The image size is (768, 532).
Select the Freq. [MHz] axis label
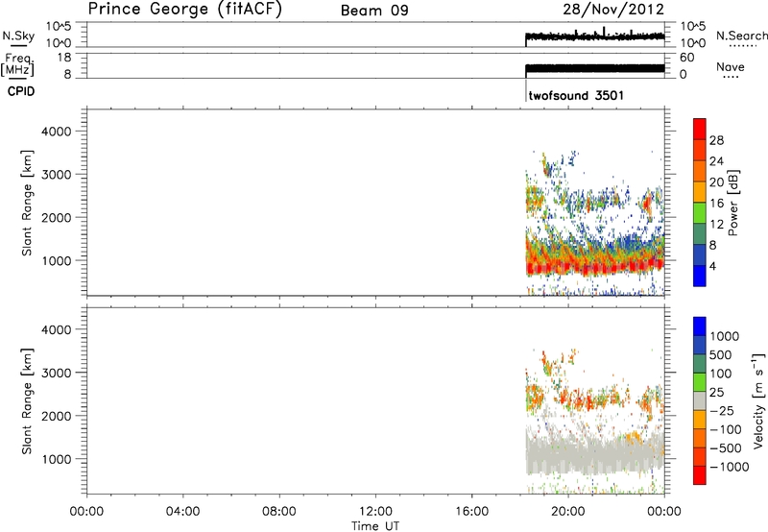(17, 65)
